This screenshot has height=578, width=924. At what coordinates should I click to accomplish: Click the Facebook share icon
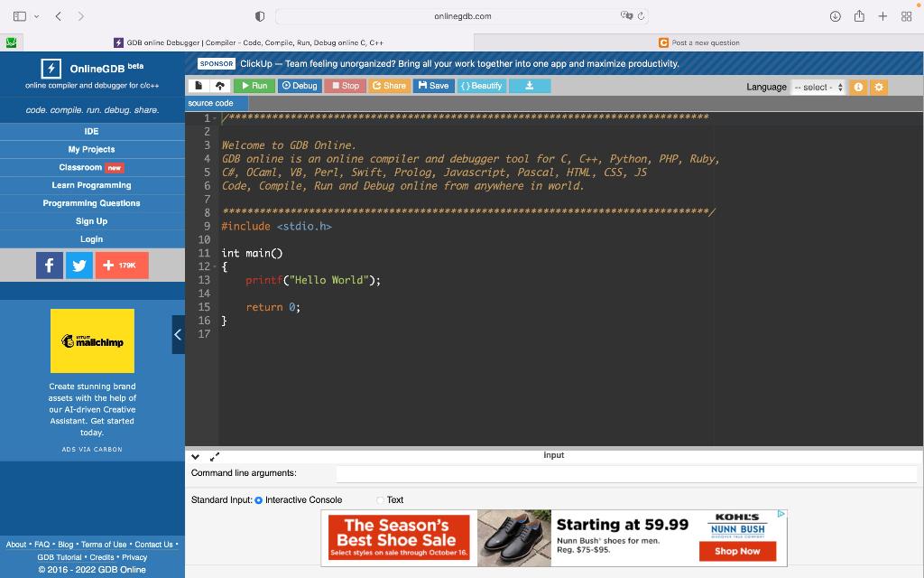coord(50,265)
